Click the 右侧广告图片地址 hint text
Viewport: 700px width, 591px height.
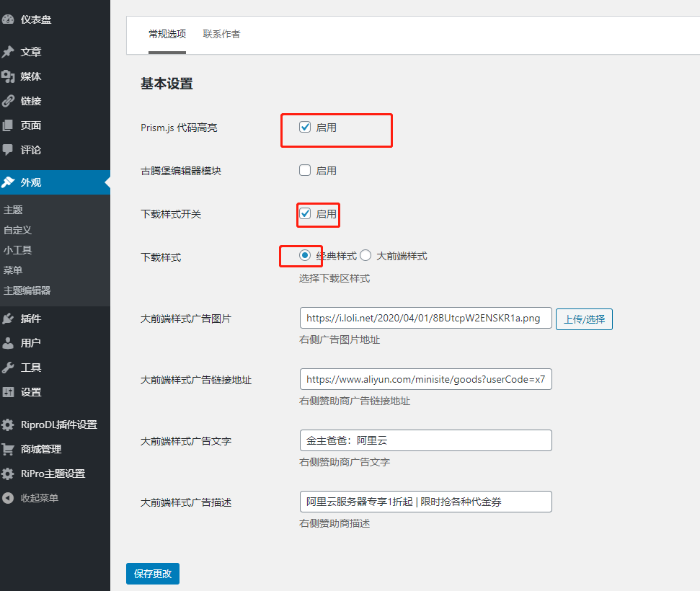[340, 339]
